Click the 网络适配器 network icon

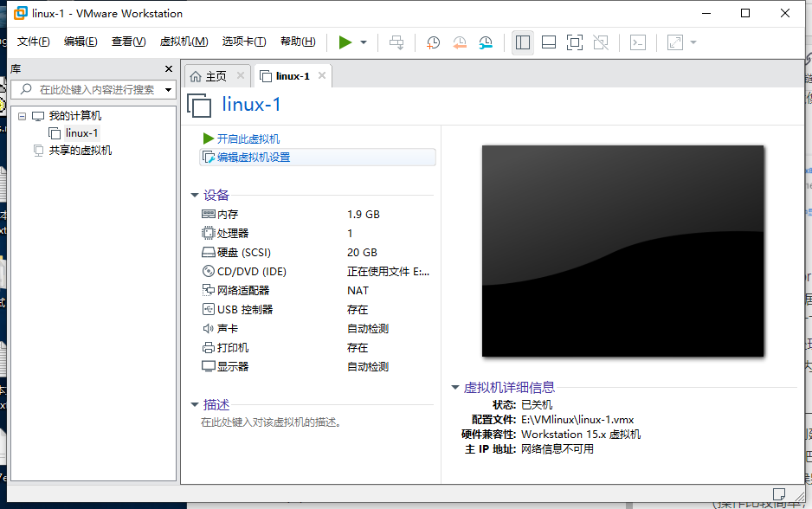[x=208, y=290]
